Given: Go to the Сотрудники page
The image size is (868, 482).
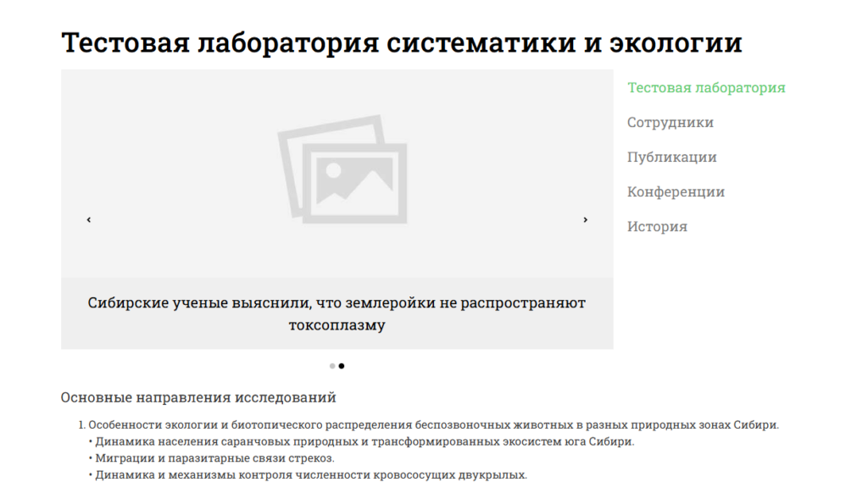Looking at the screenshot, I should [670, 122].
